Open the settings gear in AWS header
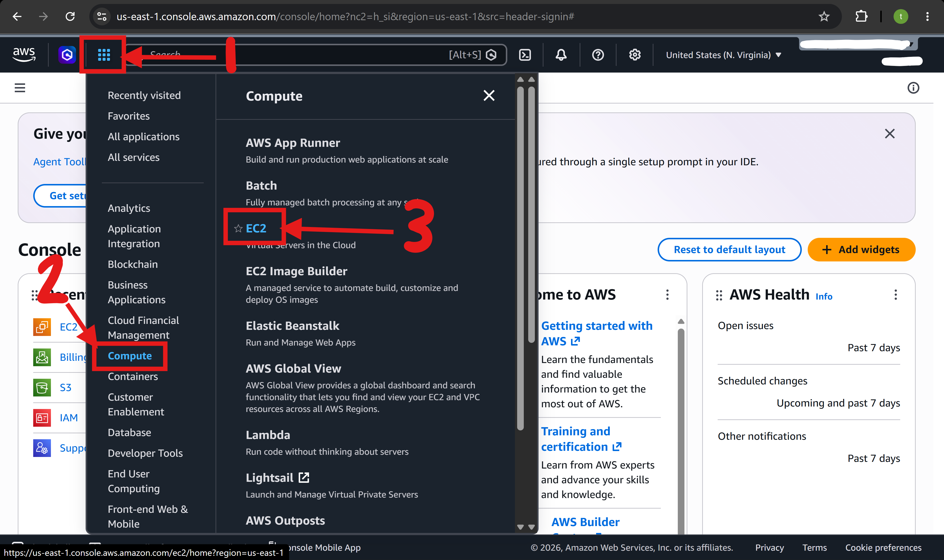Screen dimensions: 944x560 coord(635,55)
